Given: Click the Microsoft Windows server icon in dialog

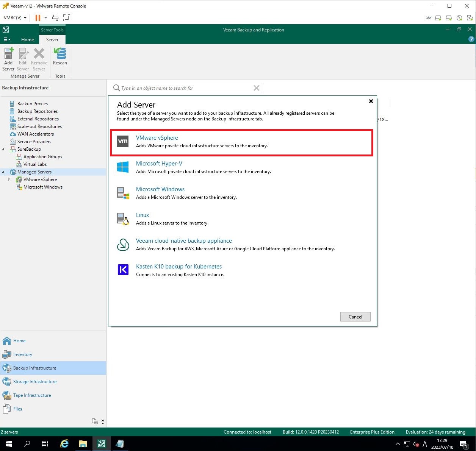Looking at the screenshot, I should click(x=123, y=193).
